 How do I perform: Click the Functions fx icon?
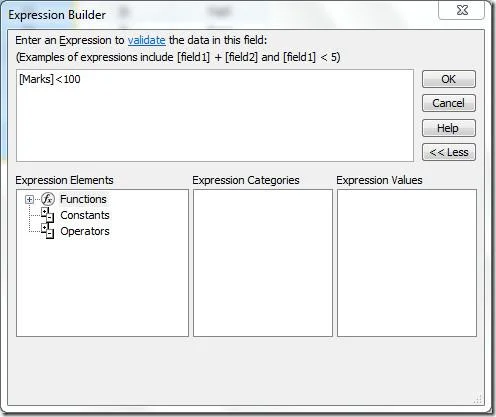click(x=48, y=199)
